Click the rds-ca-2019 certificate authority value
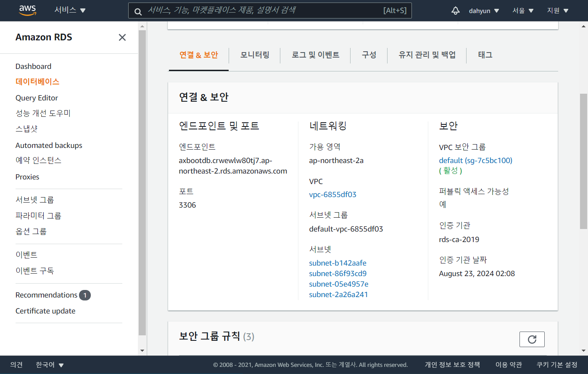 pos(459,240)
